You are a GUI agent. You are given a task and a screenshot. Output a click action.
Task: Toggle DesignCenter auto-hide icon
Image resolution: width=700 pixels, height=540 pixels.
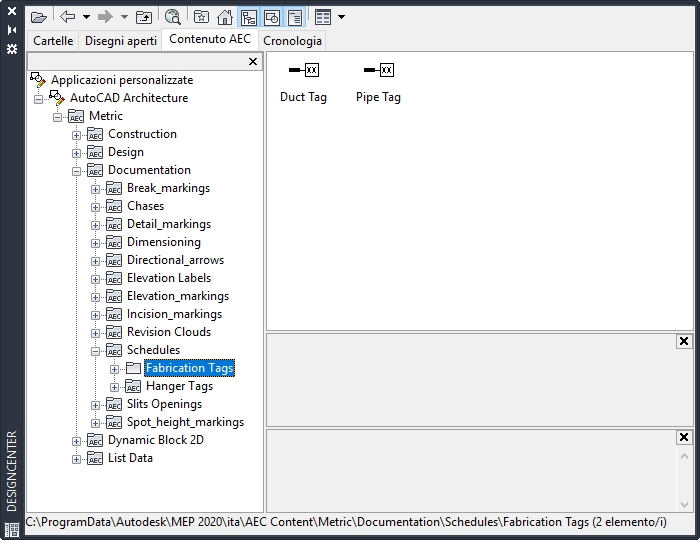click(12, 30)
